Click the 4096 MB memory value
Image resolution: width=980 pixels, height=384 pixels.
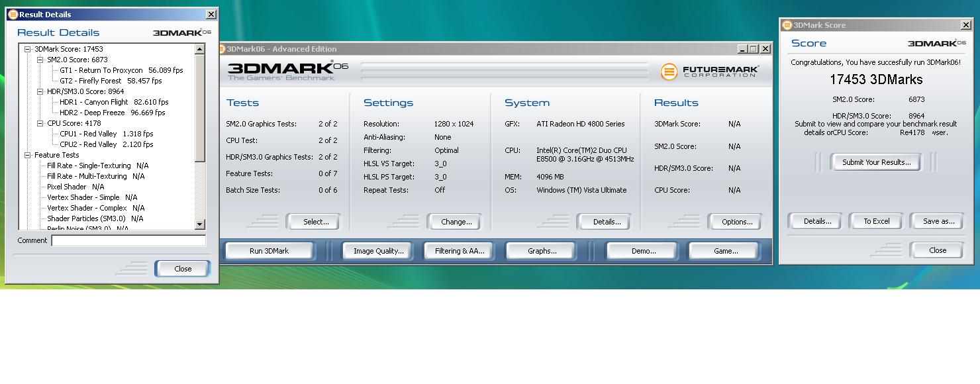(550, 177)
